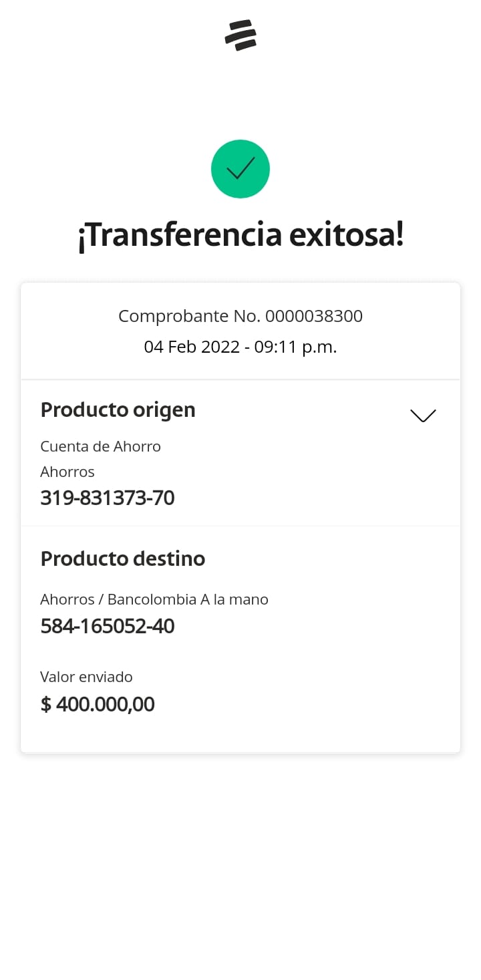Tap the green success checkmark icon
This screenshot has height=980, width=481.
coord(240,169)
